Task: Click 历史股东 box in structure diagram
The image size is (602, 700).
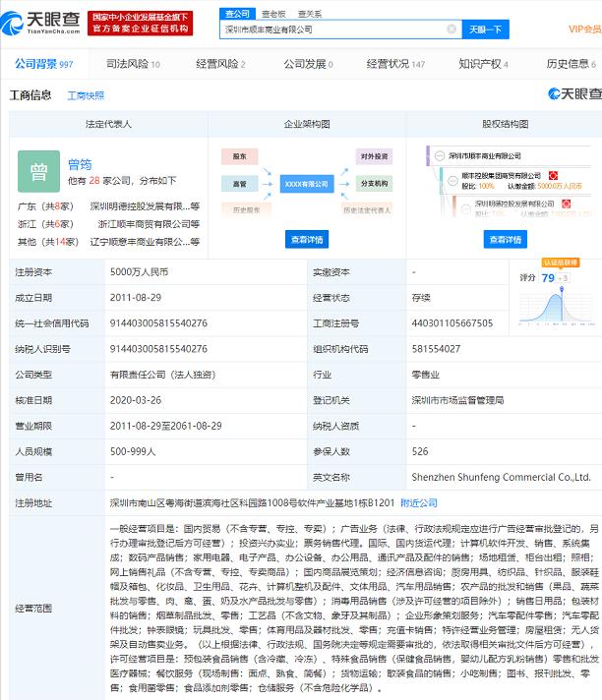Action: 246,209
